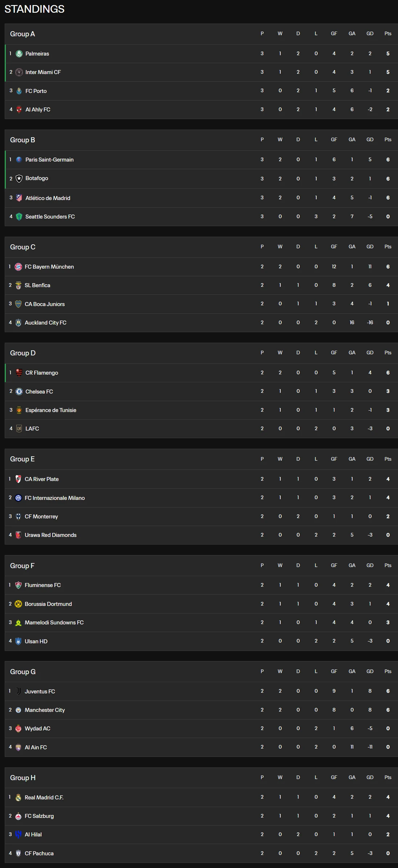Select the Group H heading
Image resolution: width=398 pixels, height=868 pixels.
23,778
